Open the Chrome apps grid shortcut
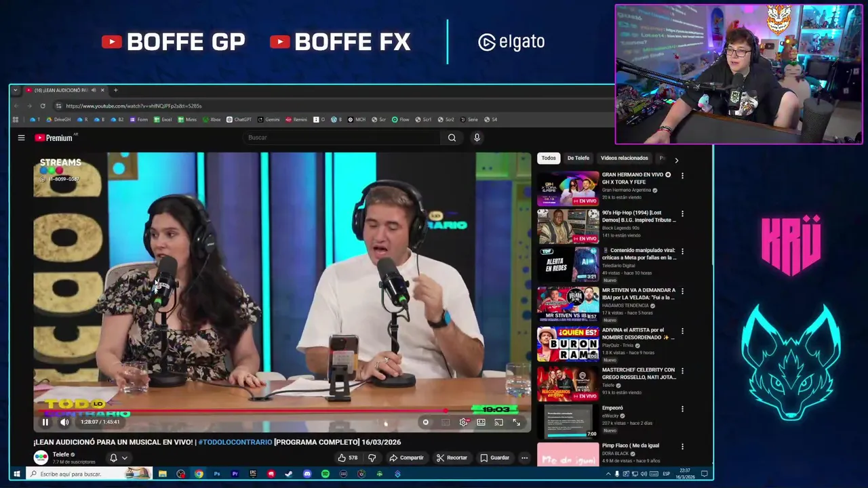868x488 pixels. click(x=15, y=119)
